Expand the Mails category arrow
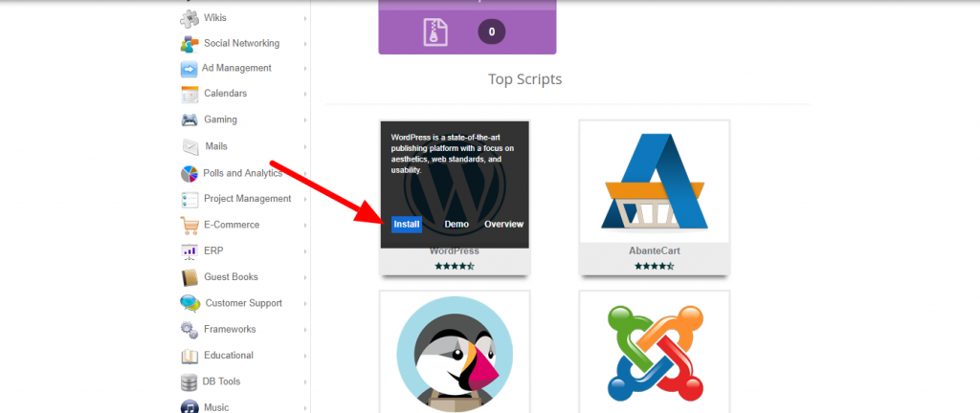The image size is (980, 413). 305,146
